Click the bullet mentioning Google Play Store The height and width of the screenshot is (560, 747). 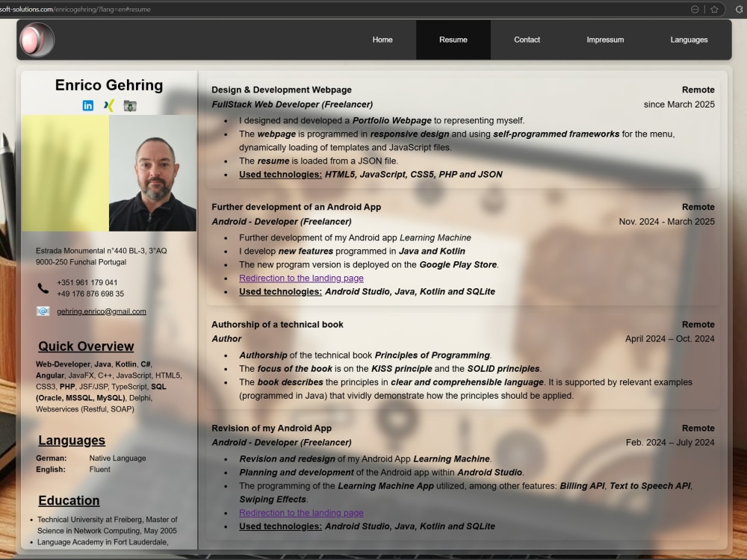369,265
